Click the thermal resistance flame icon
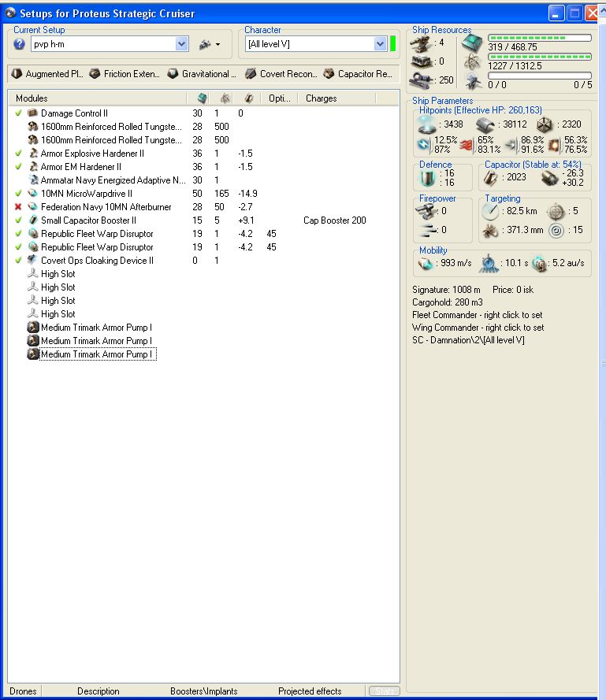 (467, 145)
